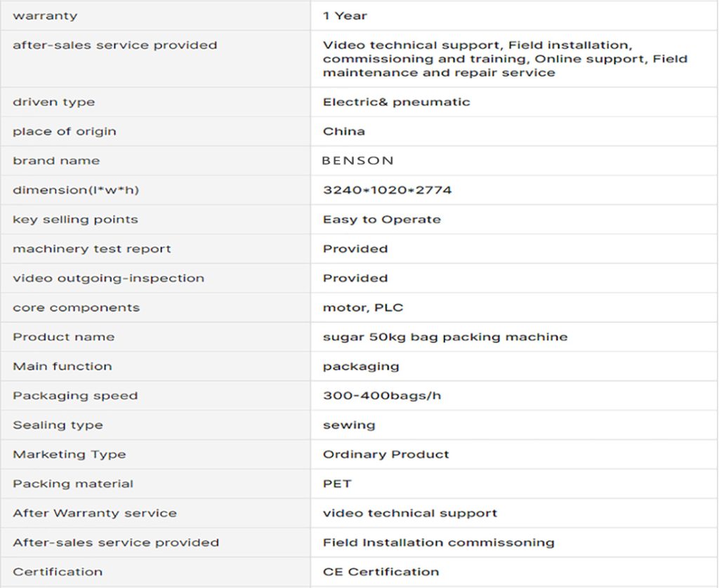Click the "Field Installation commissoning" value
719x588 pixels.
tap(438, 543)
